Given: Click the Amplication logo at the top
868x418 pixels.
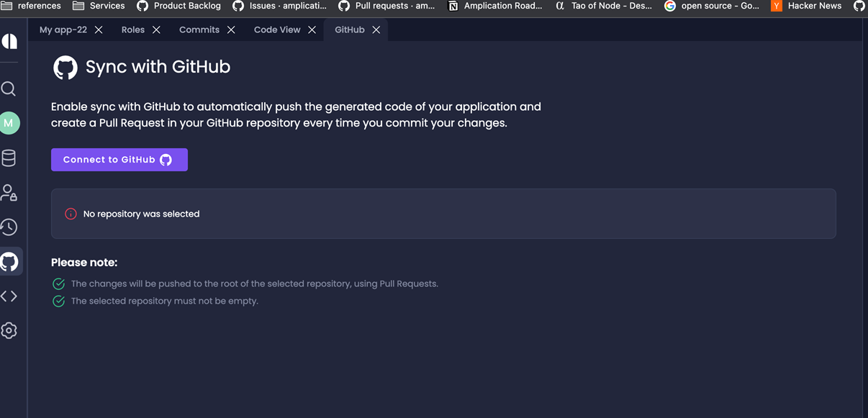Looking at the screenshot, I should tap(9, 41).
